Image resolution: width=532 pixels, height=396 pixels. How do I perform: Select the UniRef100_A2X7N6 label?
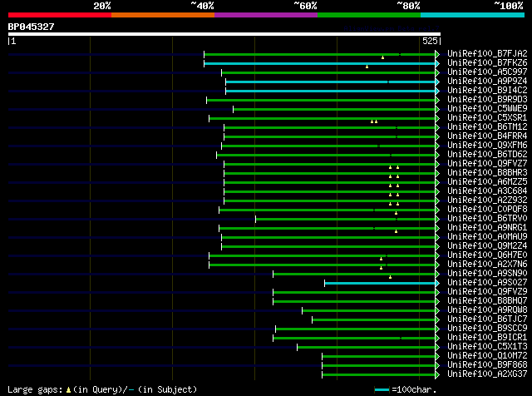point(487,265)
